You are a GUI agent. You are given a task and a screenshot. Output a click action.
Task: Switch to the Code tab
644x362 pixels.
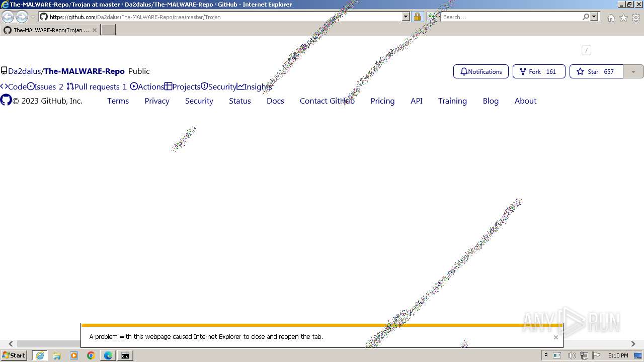point(14,86)
